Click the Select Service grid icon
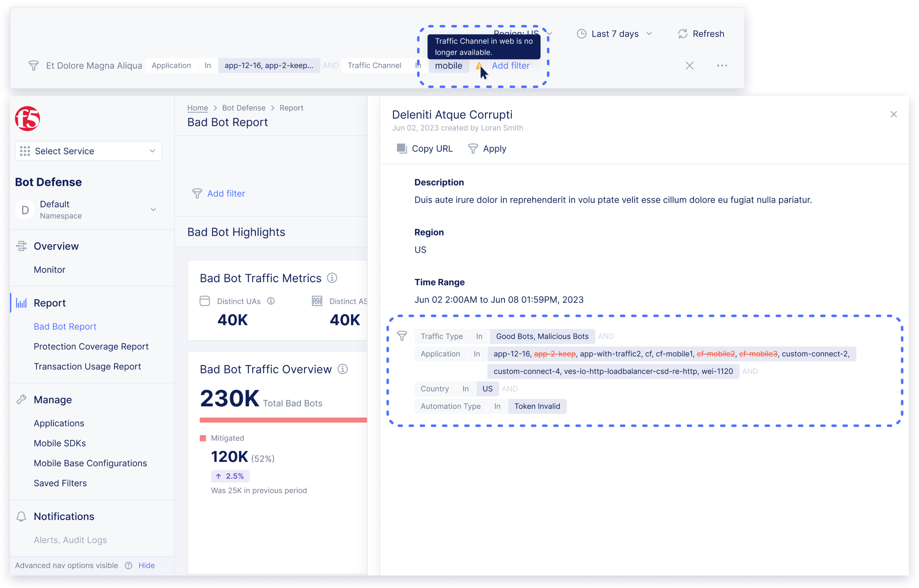The height and width of the screenshot is (588, 919). coord(25,151)
